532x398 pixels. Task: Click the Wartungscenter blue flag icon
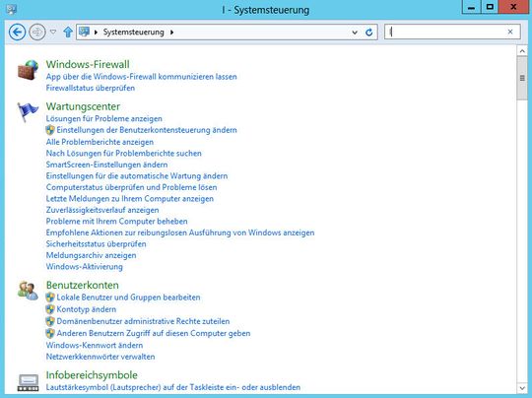pyautogui.click(x=28, y=111)
